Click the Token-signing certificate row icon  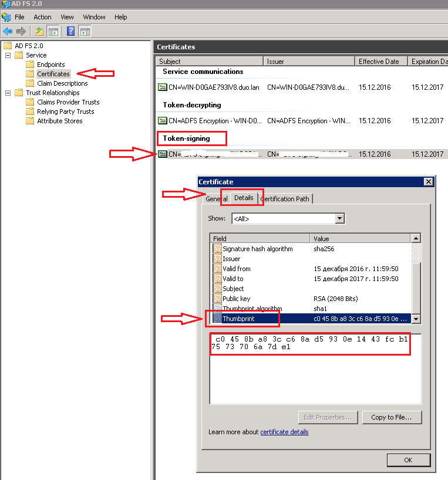point(162,154)
